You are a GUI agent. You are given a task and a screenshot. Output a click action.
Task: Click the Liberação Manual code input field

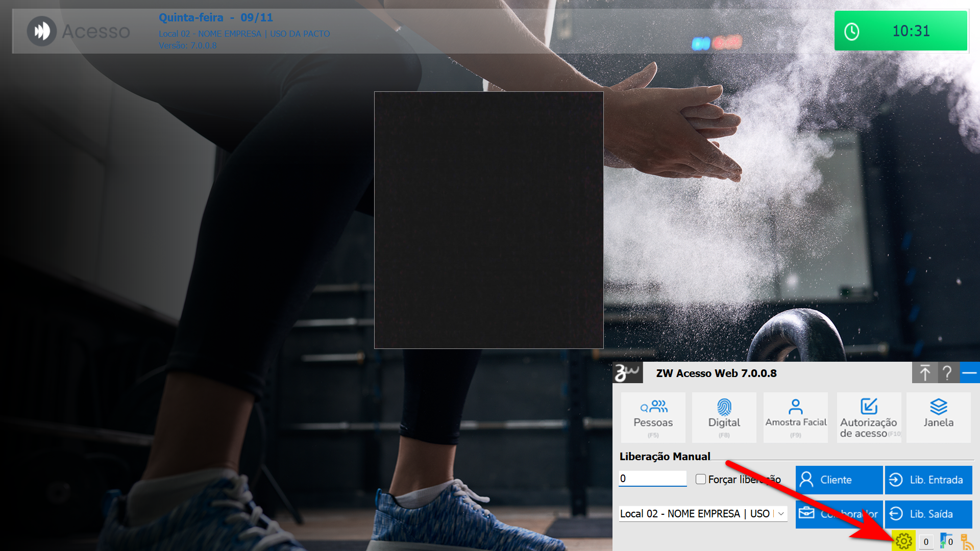coord(652,479)
